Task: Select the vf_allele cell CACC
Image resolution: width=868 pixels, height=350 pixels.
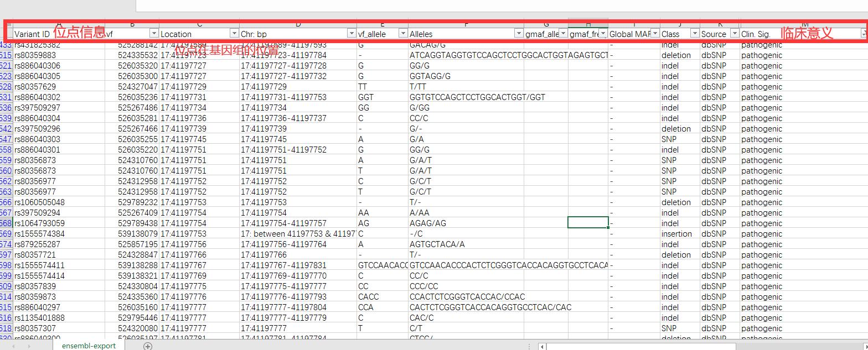Action: pyautogui.click(x=383, y=297)
